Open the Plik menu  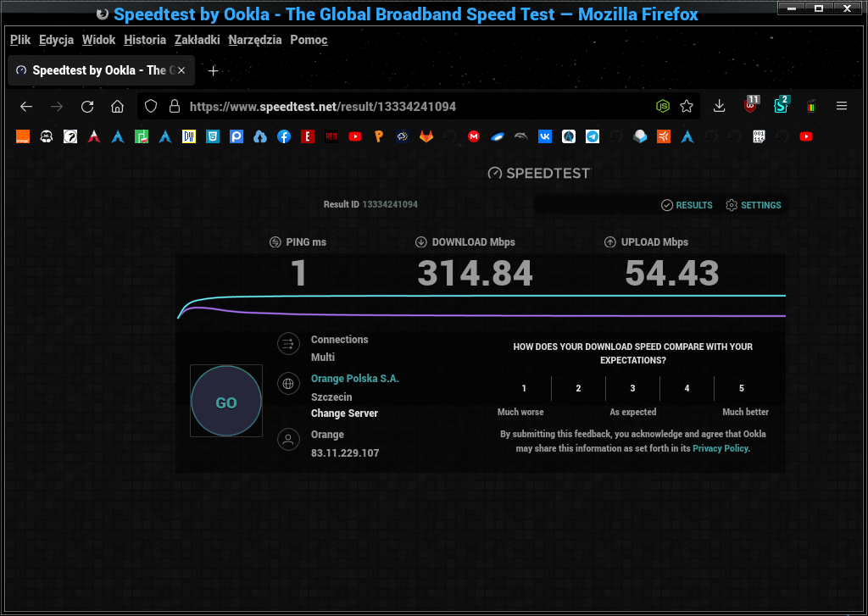(20, 40)
